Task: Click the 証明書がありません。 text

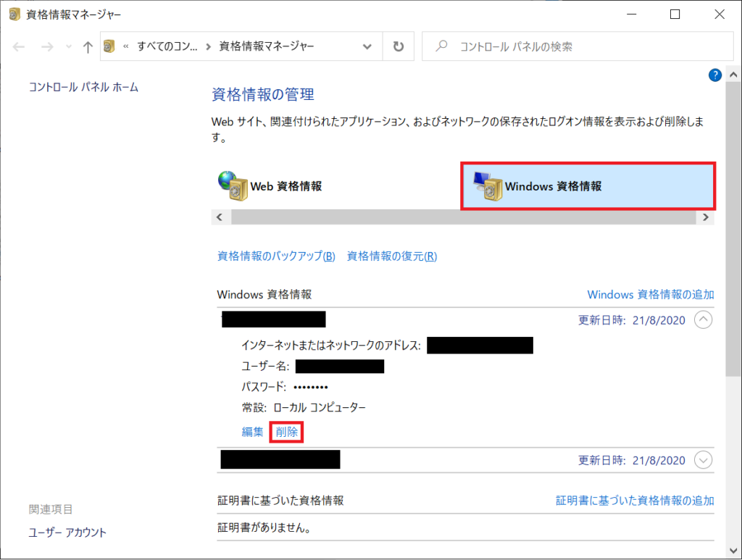Action: click(x=264, y=527)
